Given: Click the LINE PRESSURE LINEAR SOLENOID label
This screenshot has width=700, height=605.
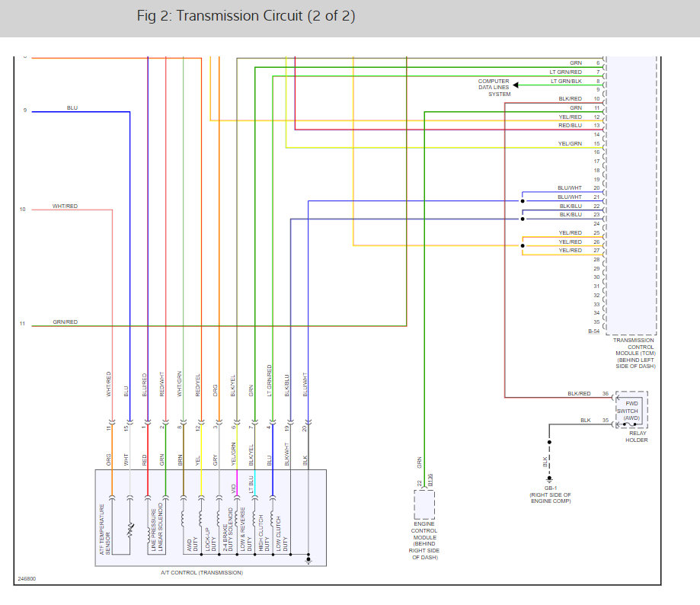Looking at the screenshot, I should click(x=157, y=527).
